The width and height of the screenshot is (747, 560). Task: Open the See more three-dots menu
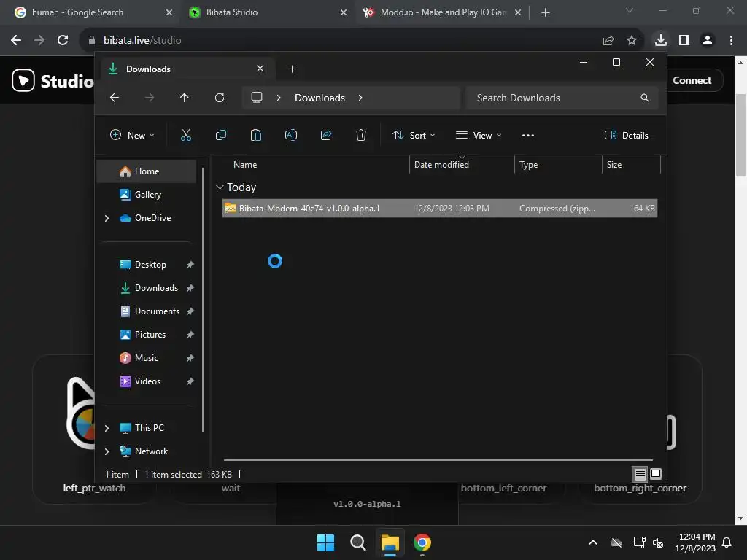528,135
